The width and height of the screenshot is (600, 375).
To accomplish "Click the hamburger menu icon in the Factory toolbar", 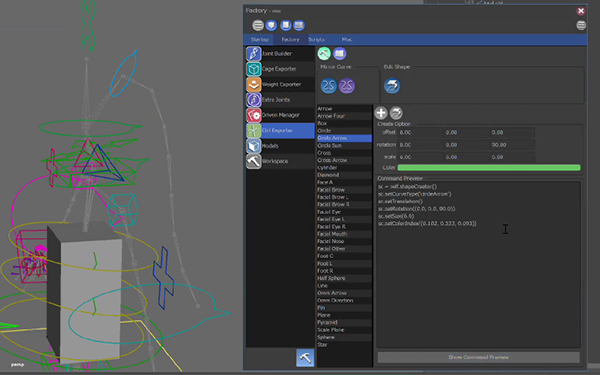I will coord(258,25).
